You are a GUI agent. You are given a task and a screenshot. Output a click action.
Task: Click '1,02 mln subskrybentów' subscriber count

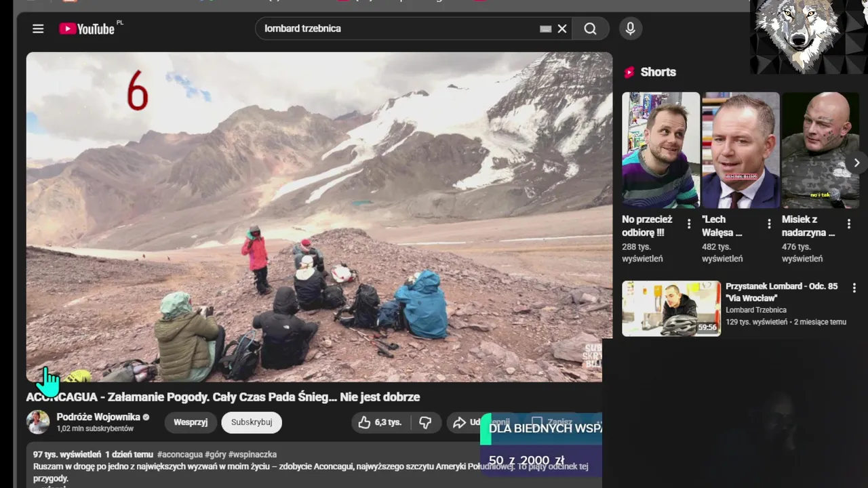pos(95,429)
